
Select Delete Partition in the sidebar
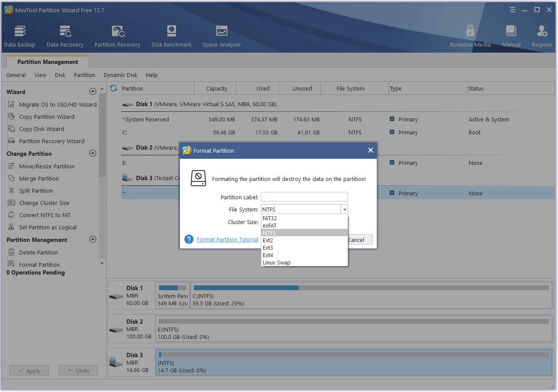click(x=39, y=252)
